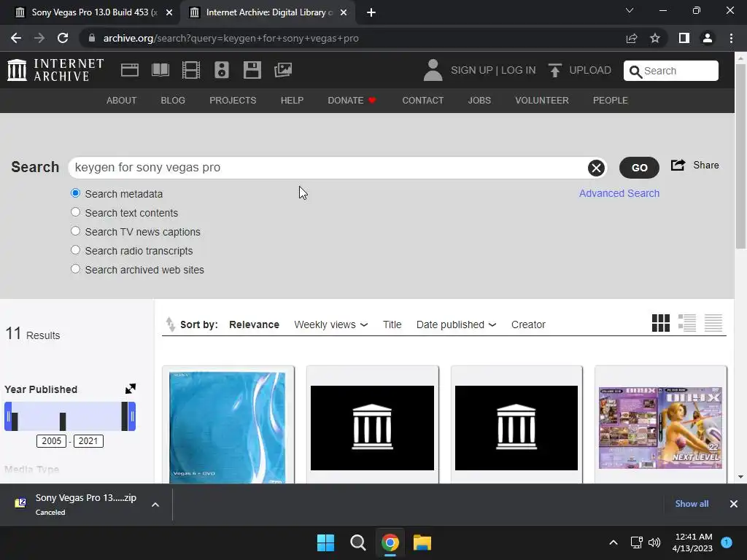Open the Vegas 6 + DVD blue thumbnail
The width and height of the screenshot is (747, 560).
(x=228, y=427)
